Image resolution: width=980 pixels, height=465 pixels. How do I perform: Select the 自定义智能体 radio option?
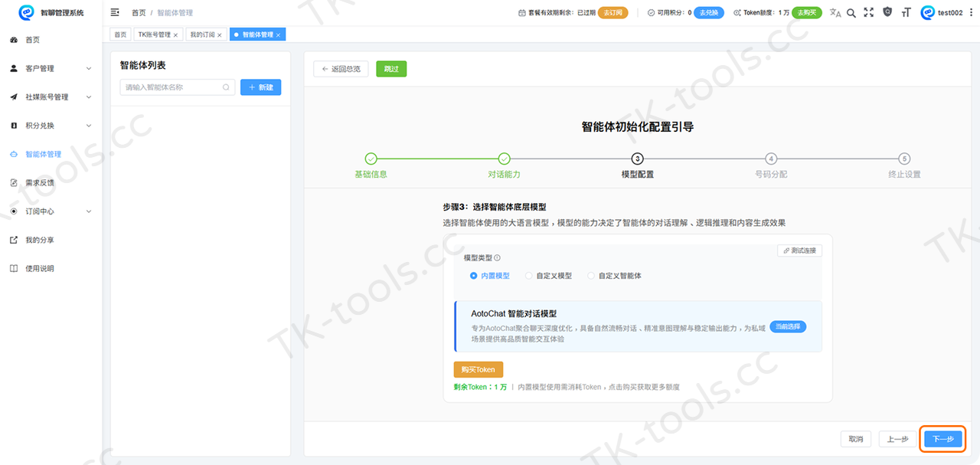click(x=614, y=276)
